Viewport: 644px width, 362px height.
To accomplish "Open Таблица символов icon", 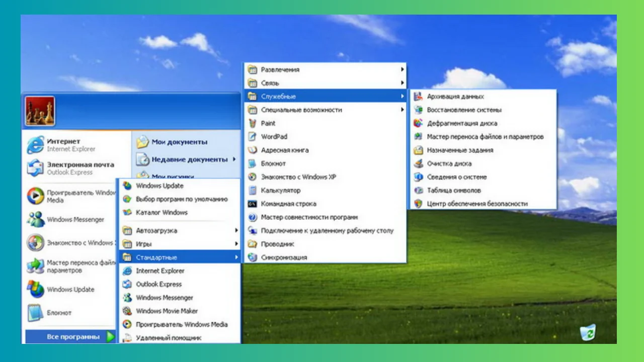I will 418,191.
